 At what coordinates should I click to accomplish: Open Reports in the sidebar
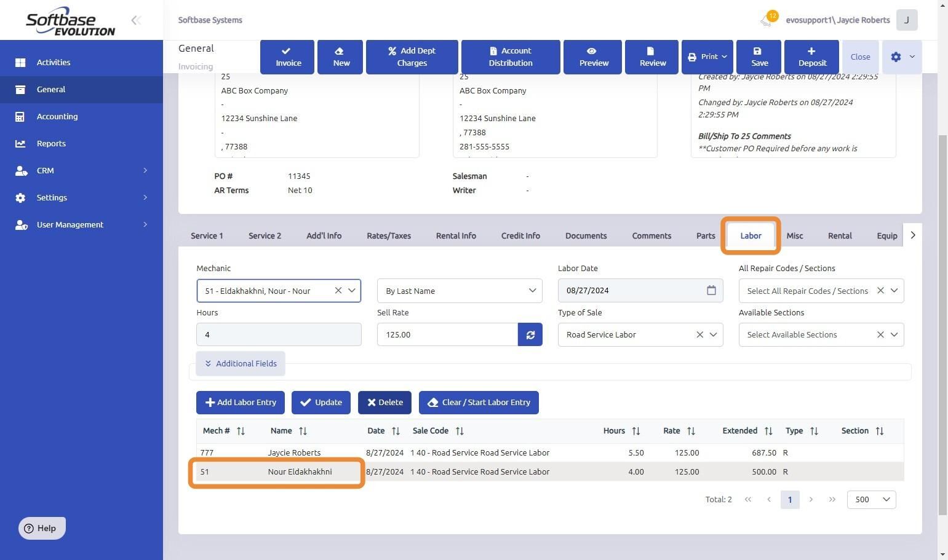tap(81, 143)
